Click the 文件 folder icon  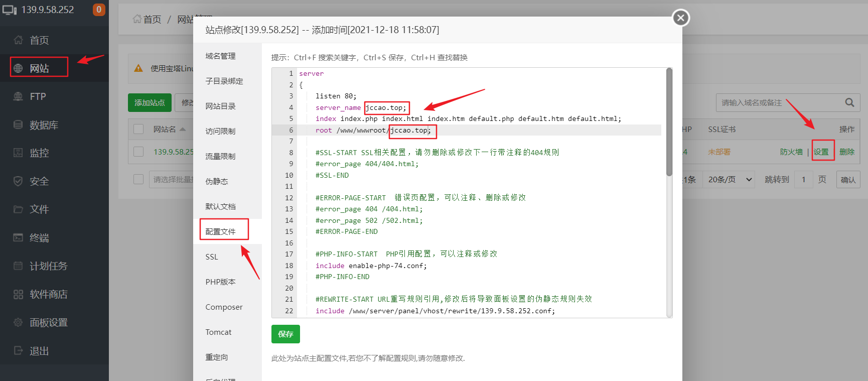tap(18, 209)
